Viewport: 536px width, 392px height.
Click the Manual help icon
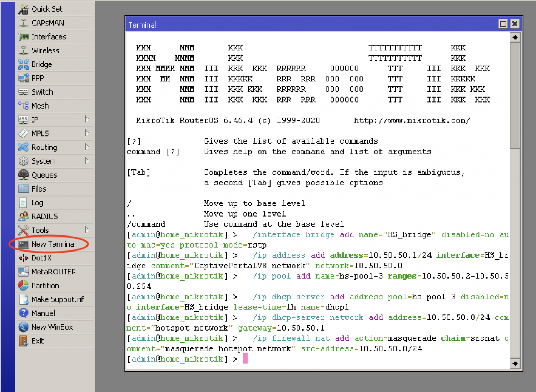[23, 313]
